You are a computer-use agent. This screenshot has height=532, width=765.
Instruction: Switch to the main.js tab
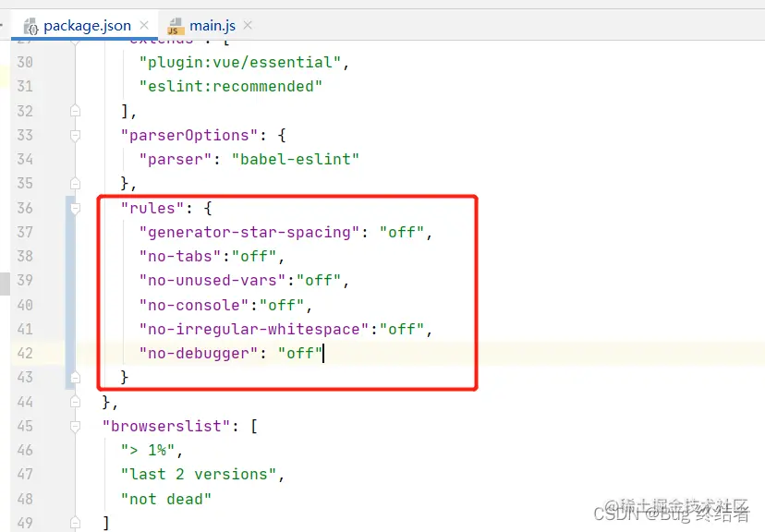(x=212, y=25)
